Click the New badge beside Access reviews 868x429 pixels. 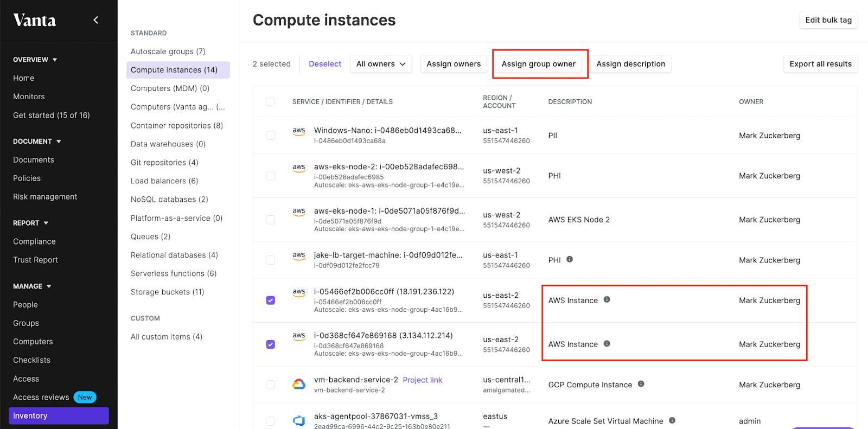click(x=85, y=398)
